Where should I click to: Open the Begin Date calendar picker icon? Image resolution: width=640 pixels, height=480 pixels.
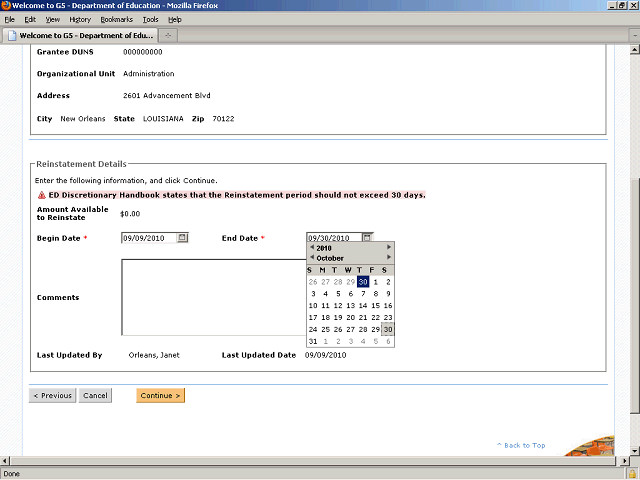point(182,238)
